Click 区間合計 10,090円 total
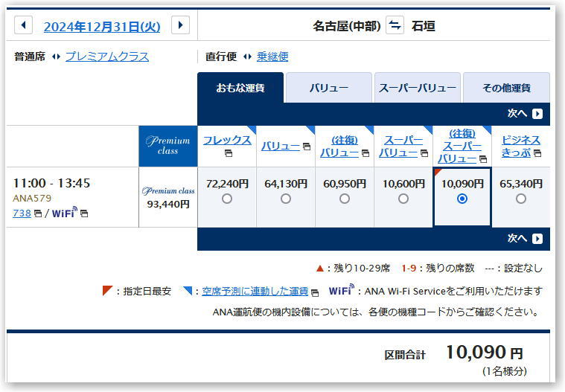Image resolution: width=565 pixels, height=392 pixels. 454,353
